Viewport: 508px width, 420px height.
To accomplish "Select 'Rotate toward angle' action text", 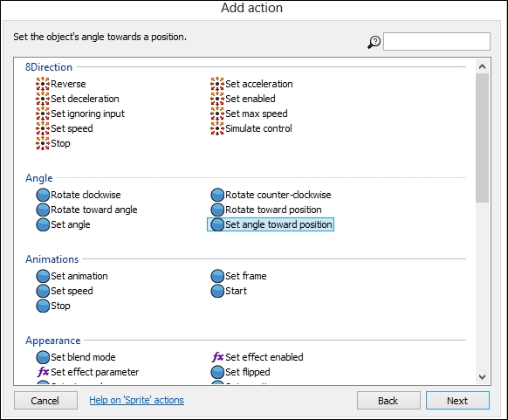I will 94,210.
